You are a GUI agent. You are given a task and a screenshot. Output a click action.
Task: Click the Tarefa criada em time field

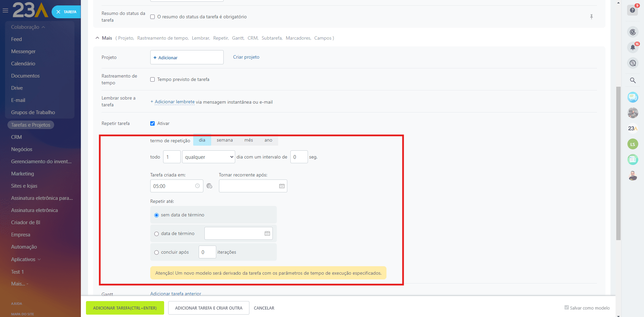click(x=173, y=186)
